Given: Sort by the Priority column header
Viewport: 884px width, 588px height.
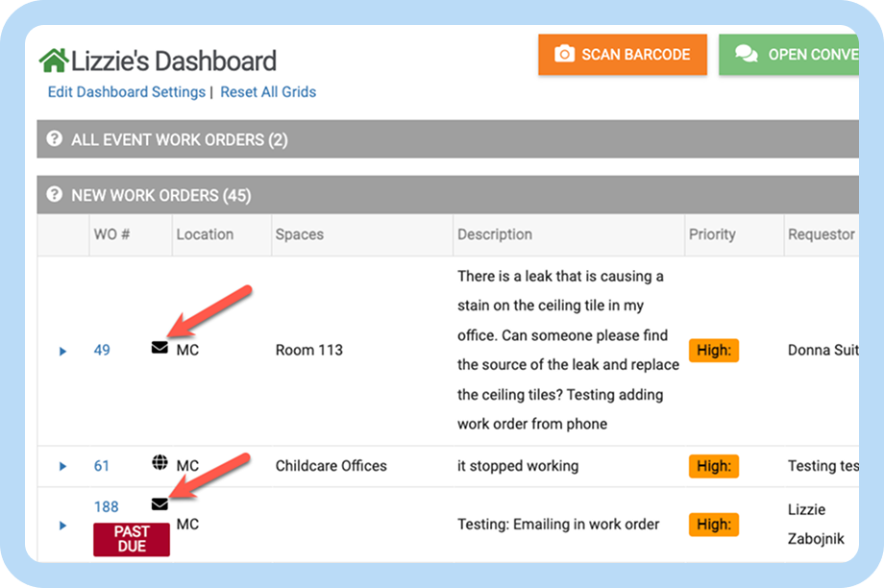Looking at the screenshot, I should click(712, 234).
